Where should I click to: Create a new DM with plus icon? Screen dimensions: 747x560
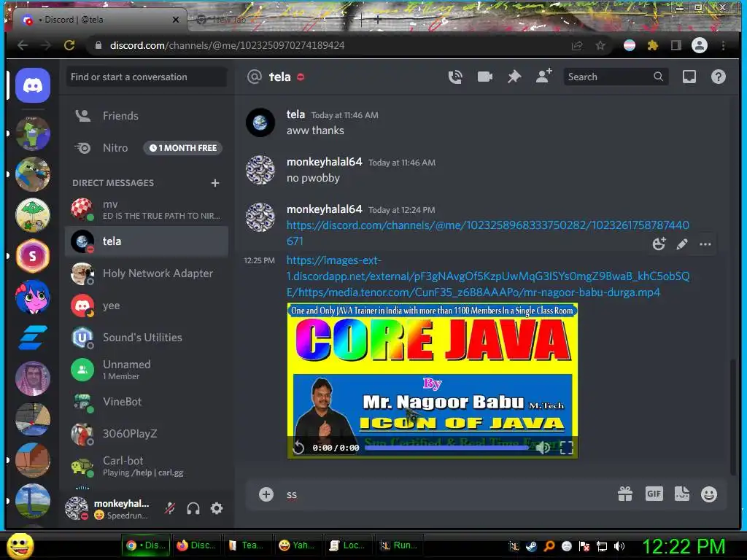[x=215, y=183]
